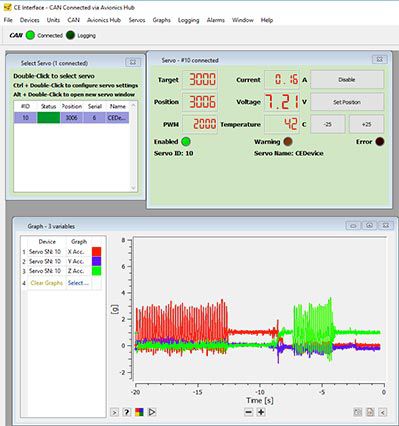Click the Target value field showing 3000

click(200, 79)
